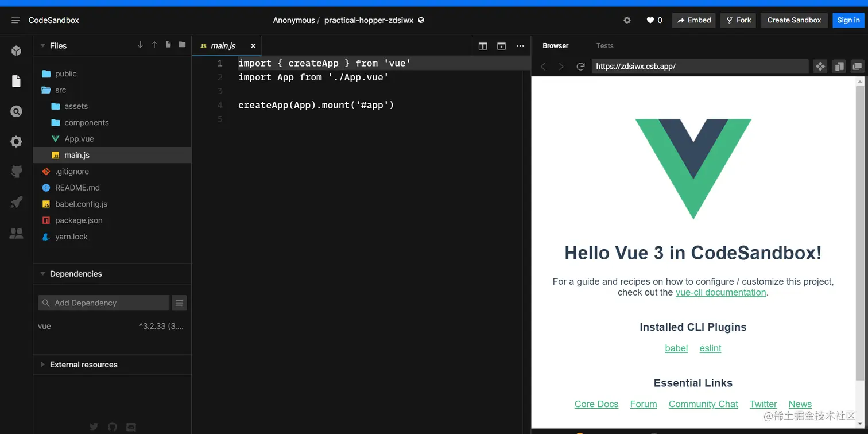This screenshot has width=868, height=434.
Task: Click the upload arrow in Files header
Action: [154, 45]
